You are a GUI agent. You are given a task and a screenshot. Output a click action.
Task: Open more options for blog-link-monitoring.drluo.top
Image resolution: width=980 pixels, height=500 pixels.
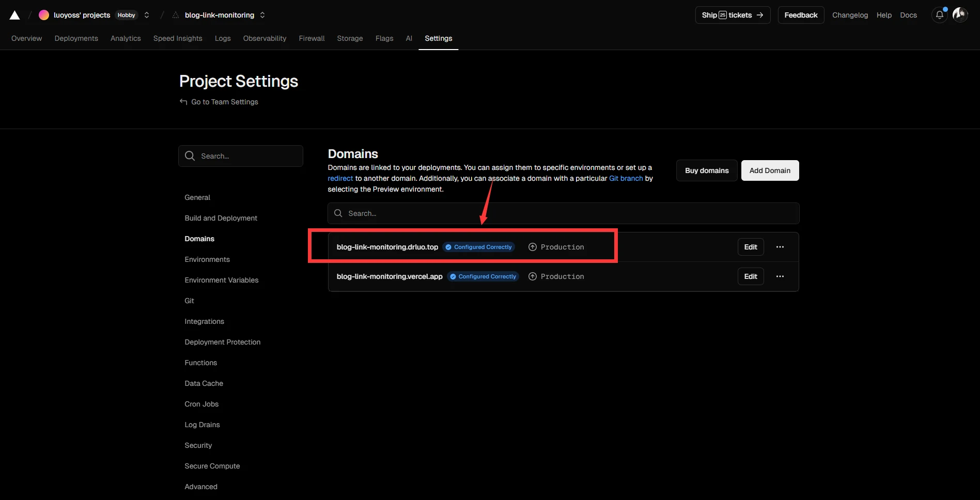pyautogui.click(x=780, y=247)
